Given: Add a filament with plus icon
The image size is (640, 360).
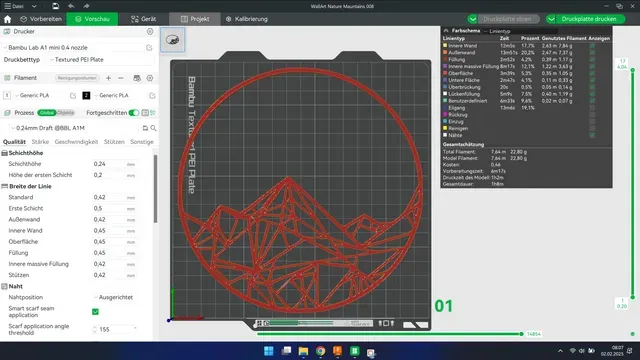Looking at the screenshot, I should (x=108, y=78).
